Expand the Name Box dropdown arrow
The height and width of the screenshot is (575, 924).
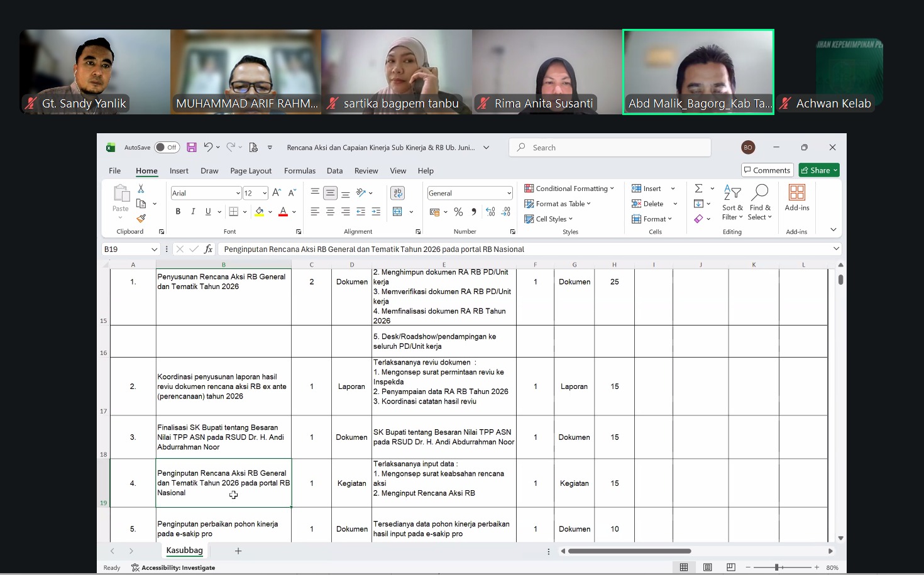tap(154, 249)
